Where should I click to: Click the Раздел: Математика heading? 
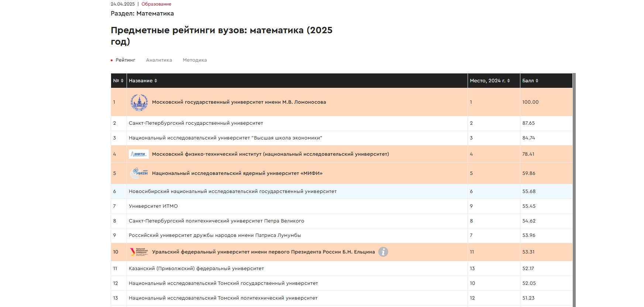coord(142,14)
